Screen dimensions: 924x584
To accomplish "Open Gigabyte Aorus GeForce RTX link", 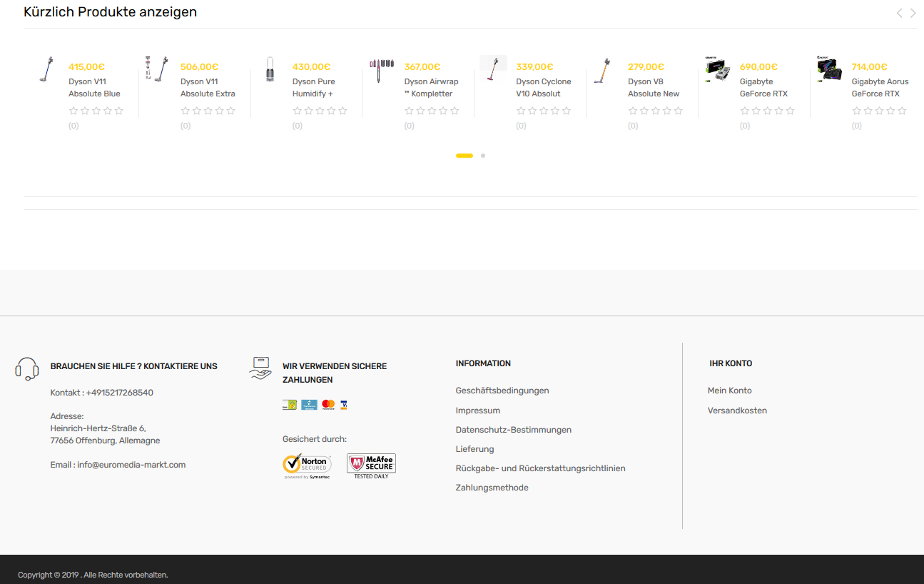I will tap(880, 88).
